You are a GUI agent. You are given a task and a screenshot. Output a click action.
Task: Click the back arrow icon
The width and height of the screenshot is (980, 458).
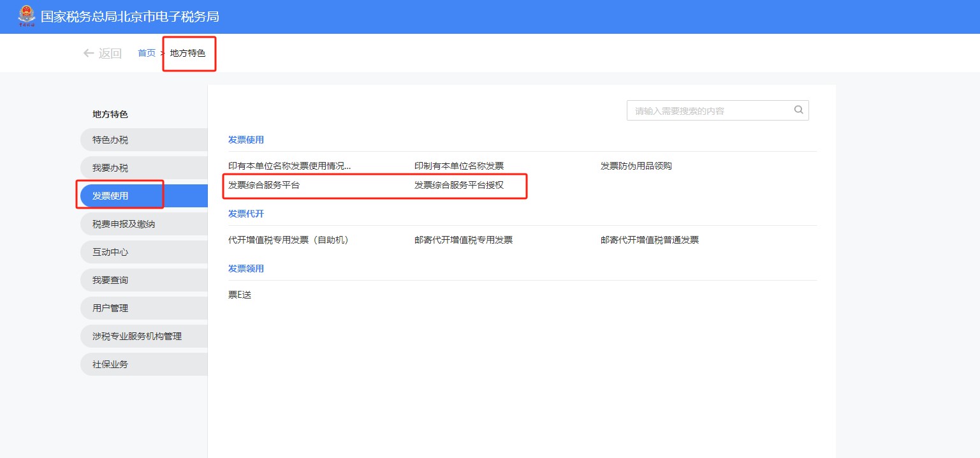click(89, 54)
